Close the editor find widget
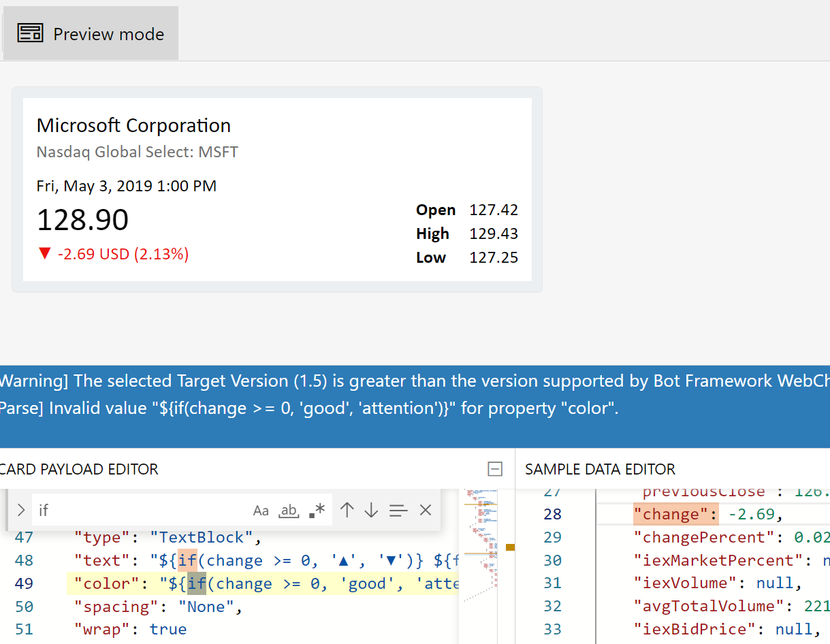 click(x=426, y=510)
